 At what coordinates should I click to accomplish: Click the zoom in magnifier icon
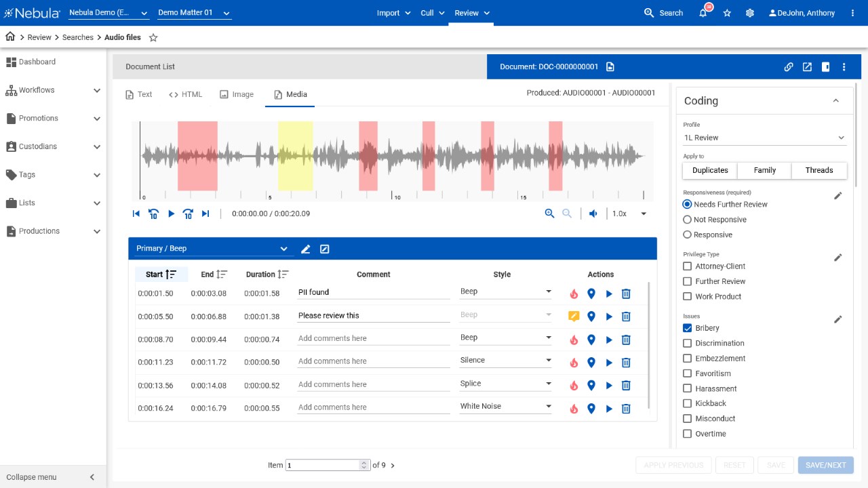click(x=550, y=213)
